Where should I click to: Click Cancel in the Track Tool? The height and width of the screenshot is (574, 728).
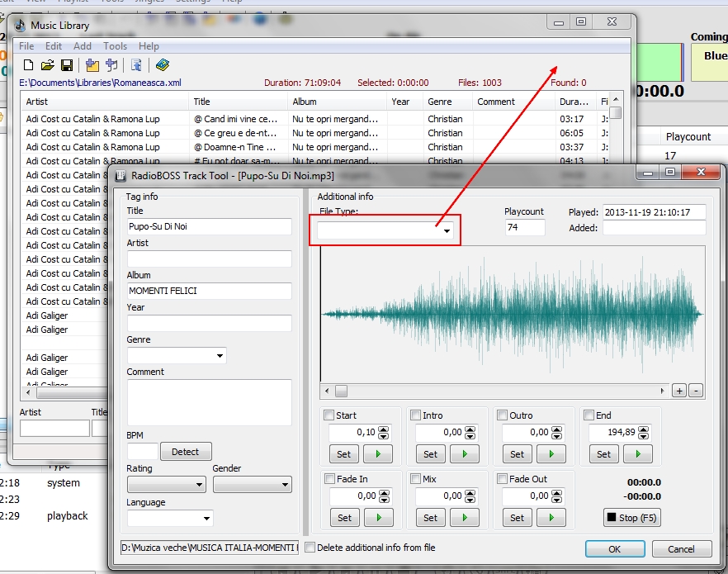(681, 549)
